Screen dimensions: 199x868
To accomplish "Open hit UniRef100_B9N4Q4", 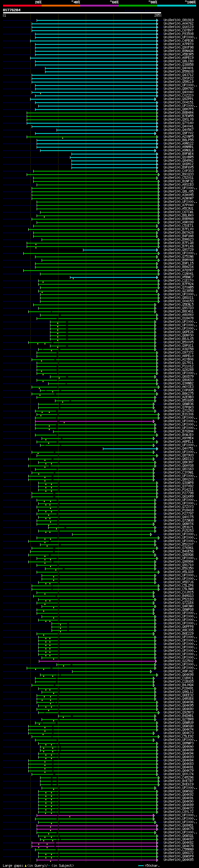I will click(x=178, y=51).
